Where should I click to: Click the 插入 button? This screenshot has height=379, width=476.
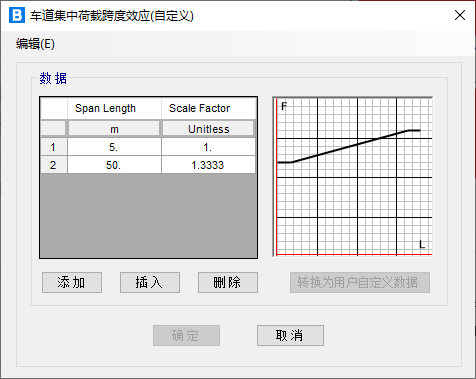[150, 283]
